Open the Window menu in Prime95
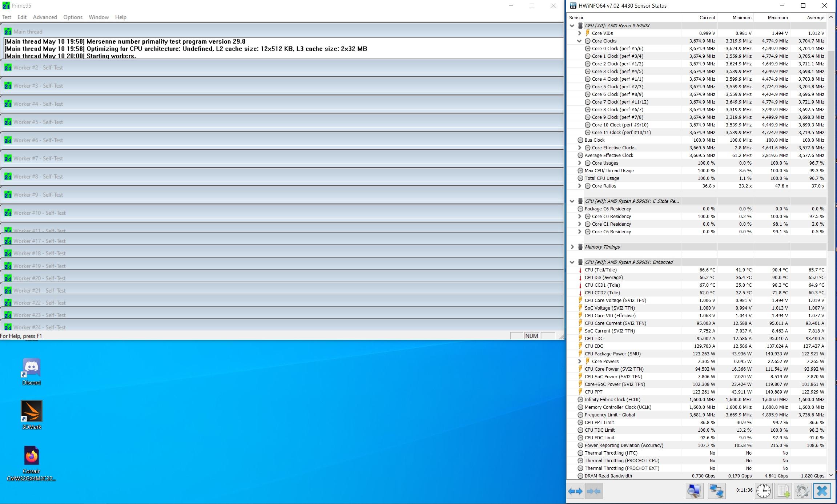 (x=98, y=17)
